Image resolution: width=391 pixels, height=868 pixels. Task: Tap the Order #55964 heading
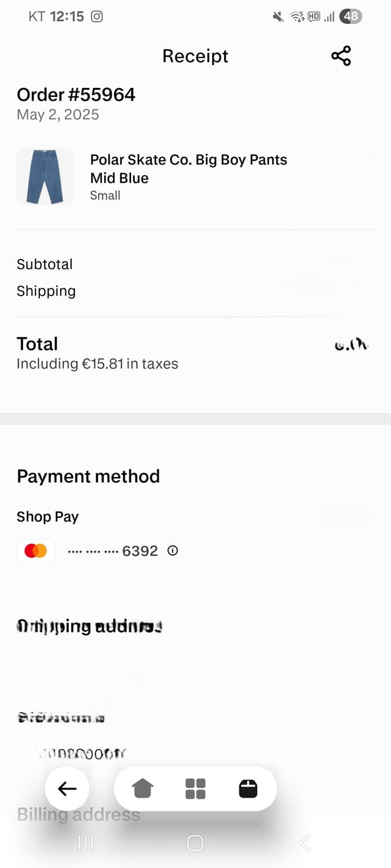pyautogui.click(x=76, y=94)
